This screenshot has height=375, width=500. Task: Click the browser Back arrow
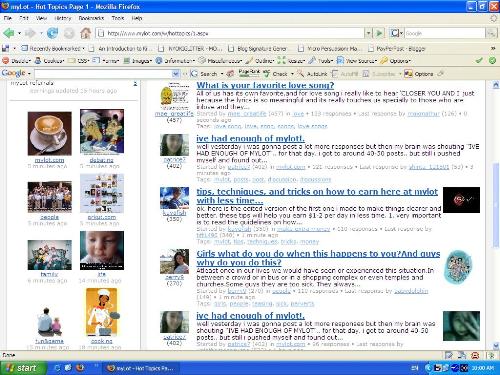(x=9, y=33)
